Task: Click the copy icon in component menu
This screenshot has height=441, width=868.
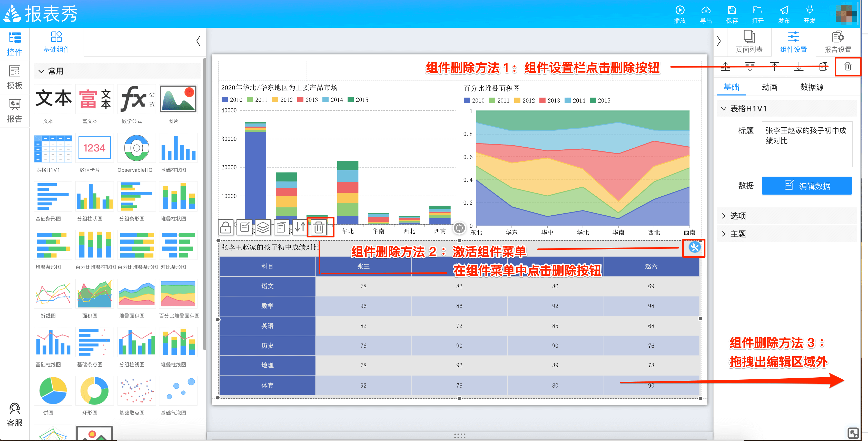Action: [x=281, y=227]
